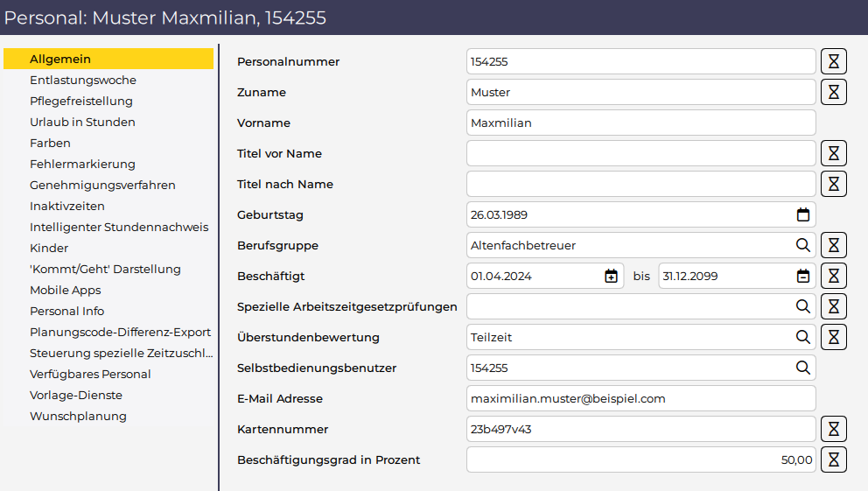The height and width of the screenshot is (491, 868).
Task: Open calendar icon for Beschäftigt start date
Action: point(611,276)
